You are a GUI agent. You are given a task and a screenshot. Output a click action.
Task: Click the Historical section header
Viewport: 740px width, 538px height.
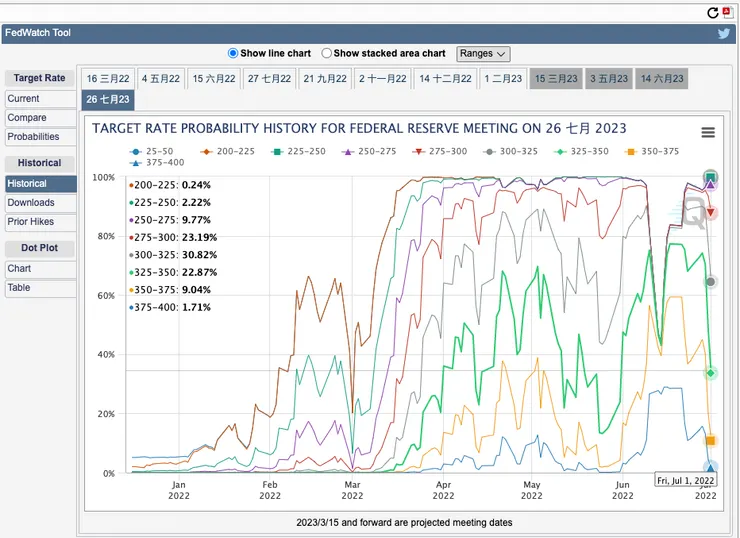click(40, 163)
